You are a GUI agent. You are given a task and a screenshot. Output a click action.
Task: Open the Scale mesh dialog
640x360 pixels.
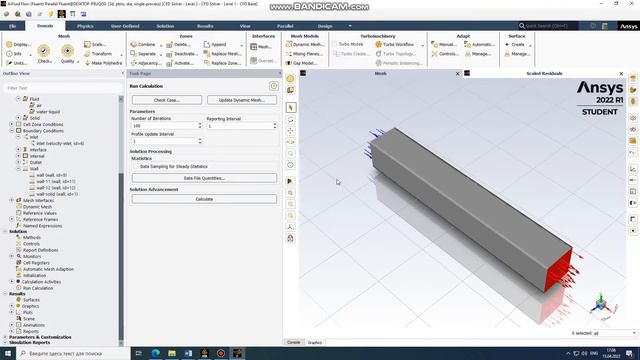pos(95,44)
